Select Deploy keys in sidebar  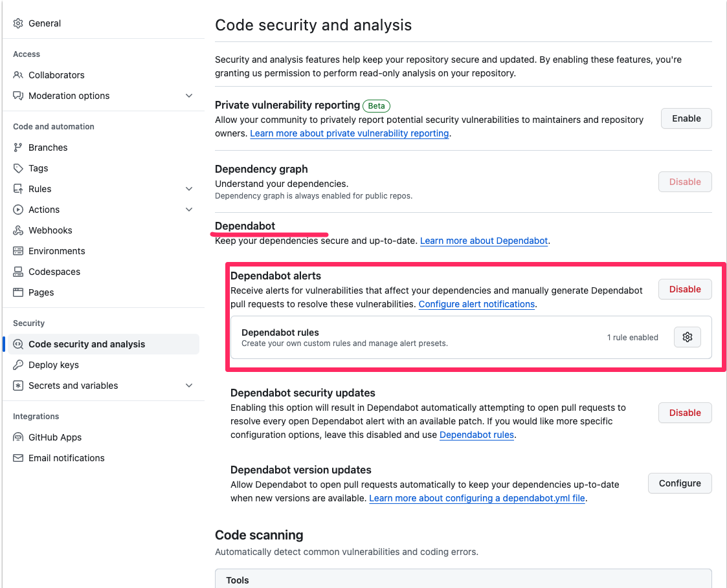point(53,365)
